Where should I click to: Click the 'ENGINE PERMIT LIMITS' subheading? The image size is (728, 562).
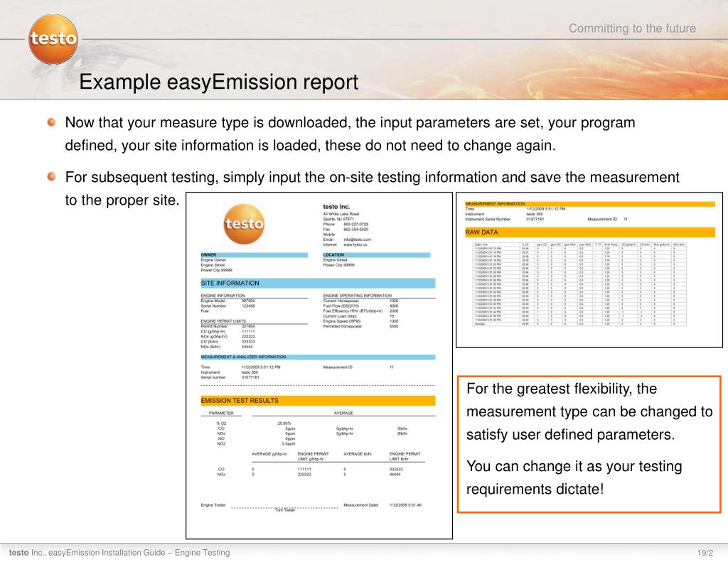pyautogui.click(x=223, y=321)
